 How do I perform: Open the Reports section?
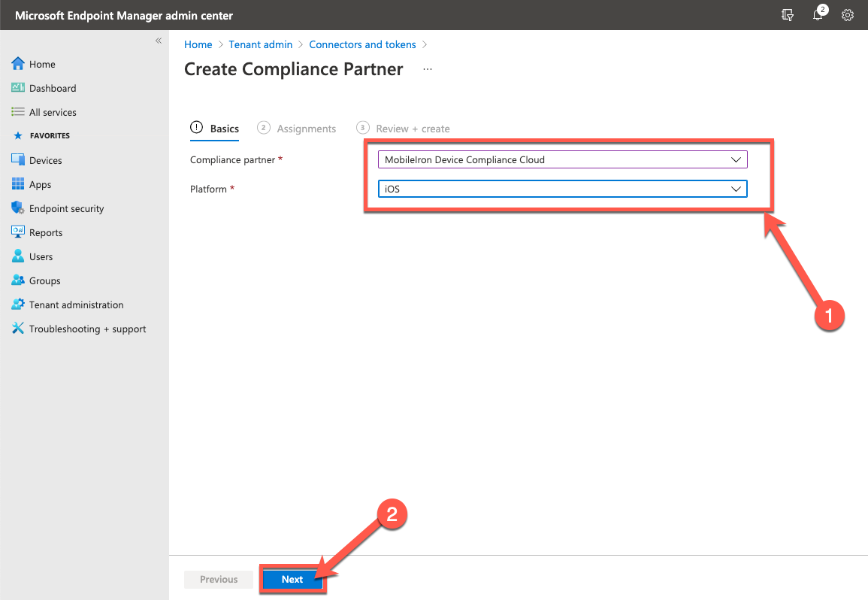45,232
